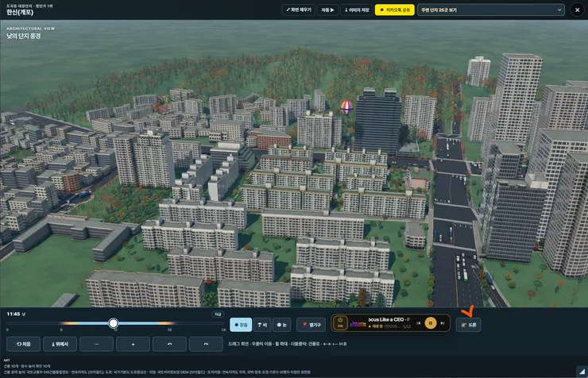Image resolution: width=588 pixels, height=378 pixels.
Task: Click the tall dark glass tower in the scene
Action: [377, 121]
